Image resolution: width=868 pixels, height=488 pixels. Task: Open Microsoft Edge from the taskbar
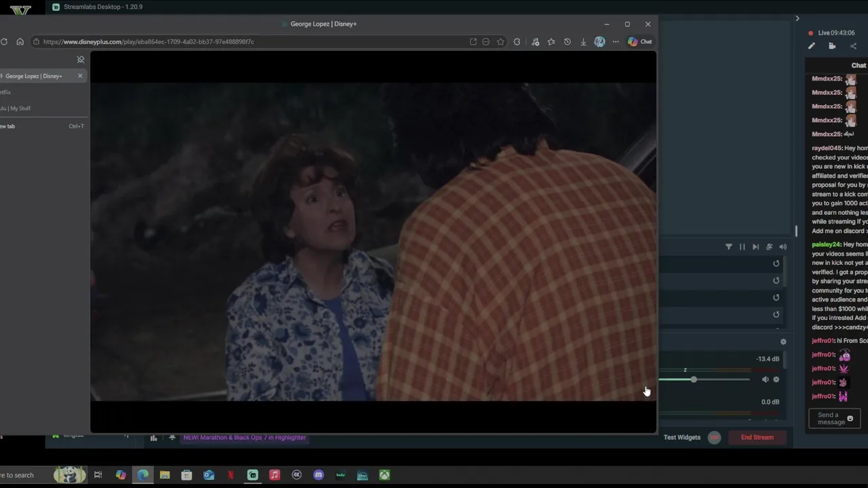click(x=143, y=475)
